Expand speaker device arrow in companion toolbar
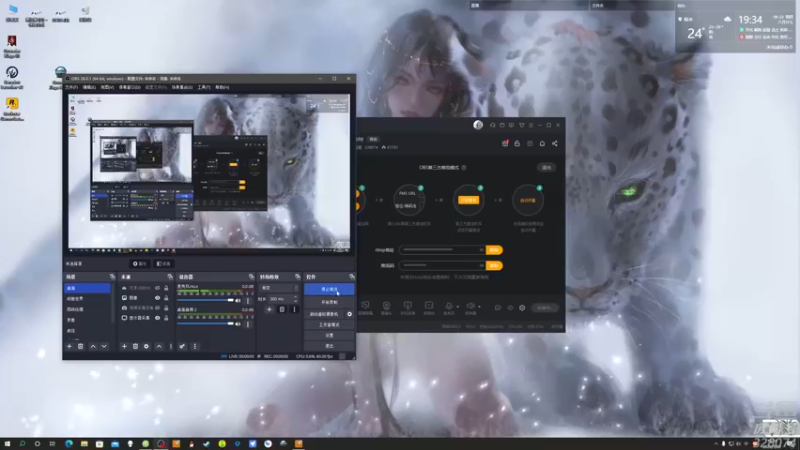 pyautogui.click(x=479, y=307)
